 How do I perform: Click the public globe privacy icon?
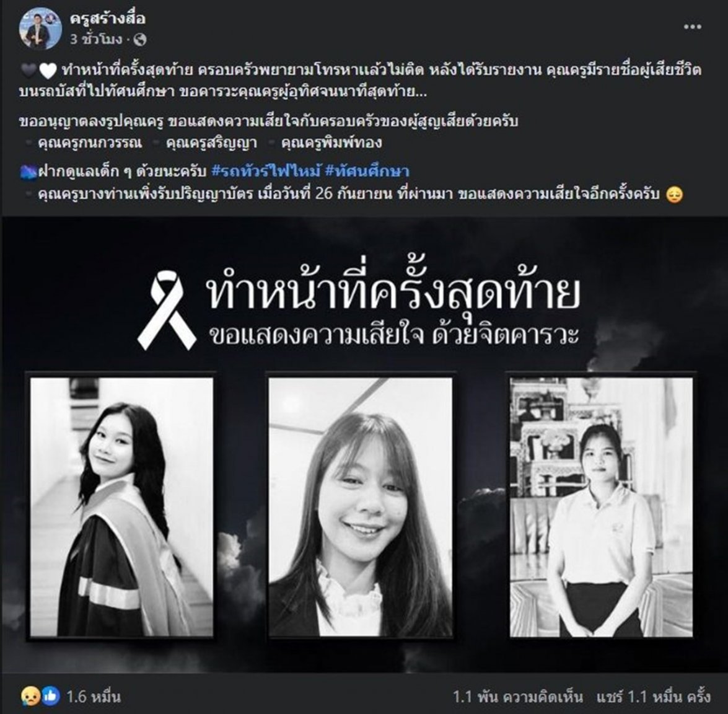(140, 40)
